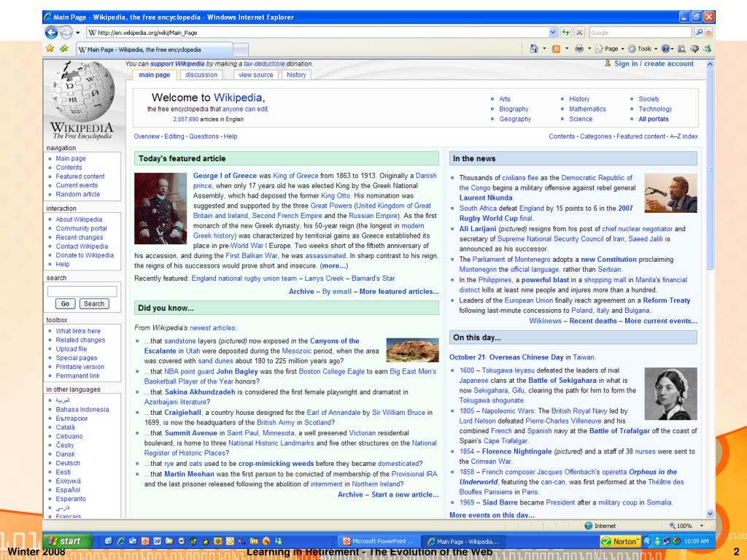Stop loading with the red X icon
747x560 pixels.
click(x=579, y=32)
